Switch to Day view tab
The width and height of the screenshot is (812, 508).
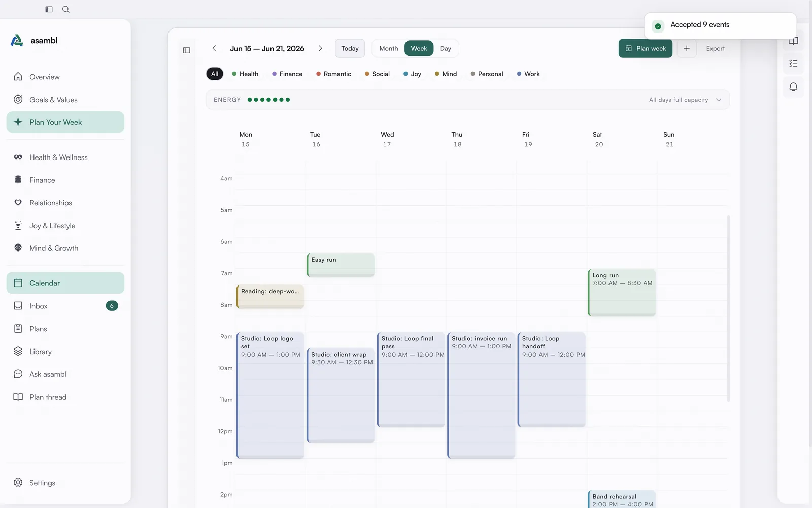(x=446, y=48)
